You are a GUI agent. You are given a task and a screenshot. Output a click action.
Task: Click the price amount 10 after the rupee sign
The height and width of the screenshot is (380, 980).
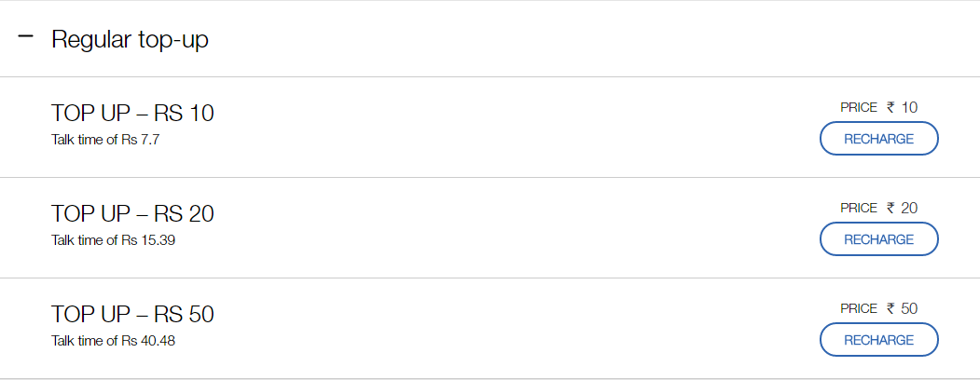point(909,108)
